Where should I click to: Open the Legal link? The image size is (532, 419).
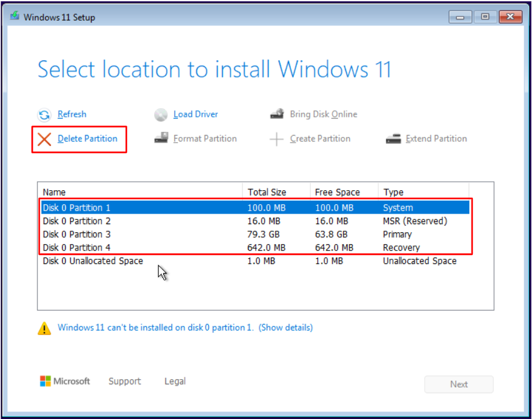pyautogui.click(x=175, y=381)
